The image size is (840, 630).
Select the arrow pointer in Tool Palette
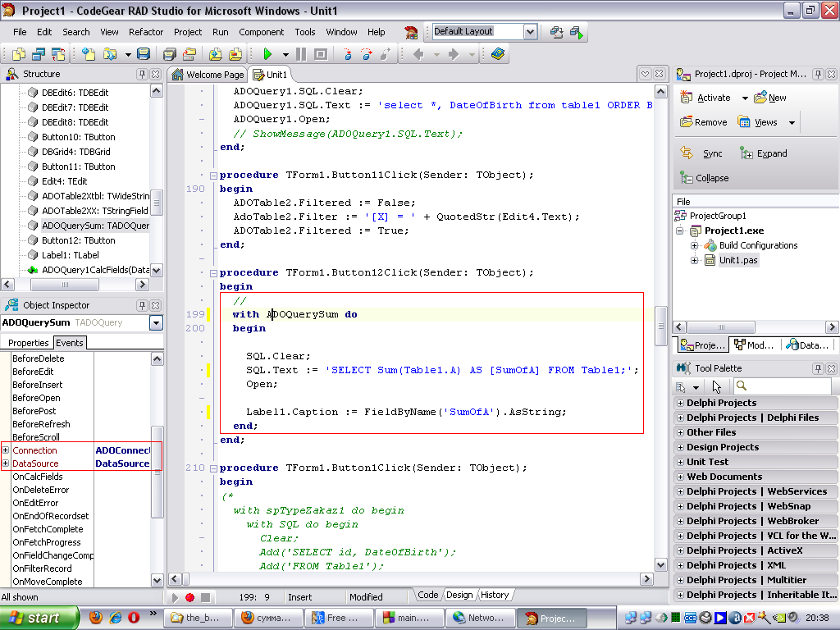pyautogui.click(x=717, y=386)
